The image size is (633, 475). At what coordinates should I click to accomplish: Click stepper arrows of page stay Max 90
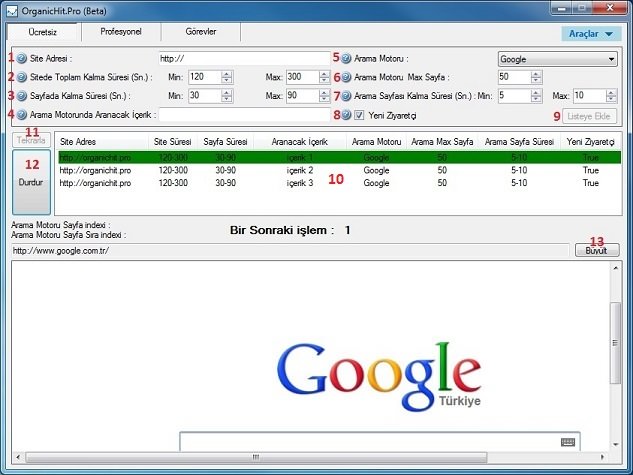tap(324, 96)
